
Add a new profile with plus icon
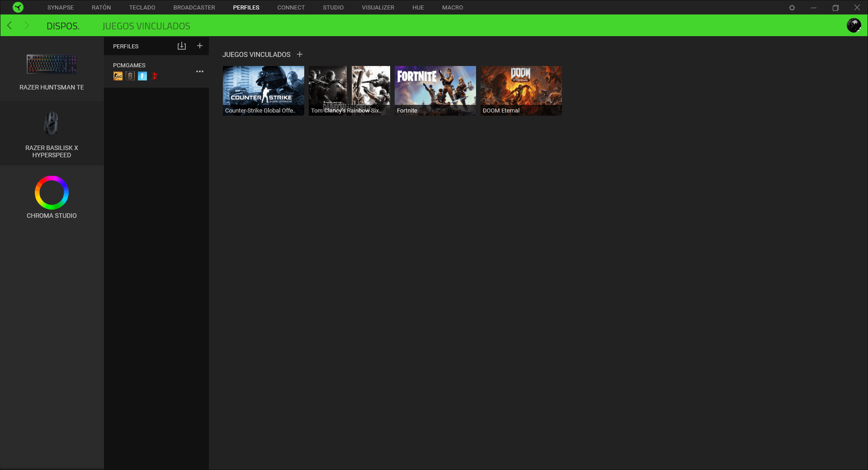[200, 46]
